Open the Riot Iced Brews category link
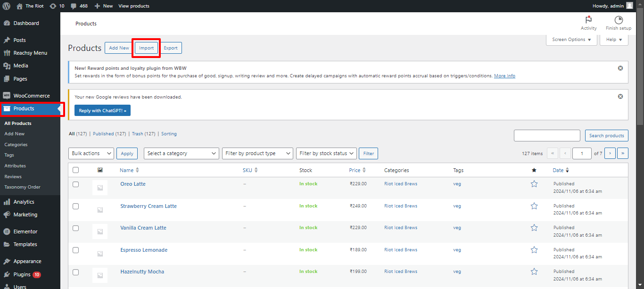This screenshot has width=644, height=289. coord(401,184)
